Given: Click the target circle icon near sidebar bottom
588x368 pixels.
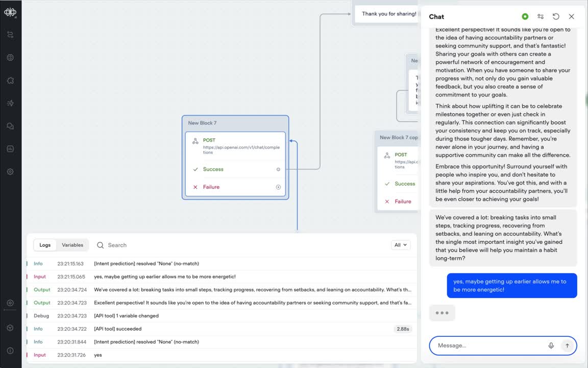Looking at the screenshot, I should (x=10, y=303).
